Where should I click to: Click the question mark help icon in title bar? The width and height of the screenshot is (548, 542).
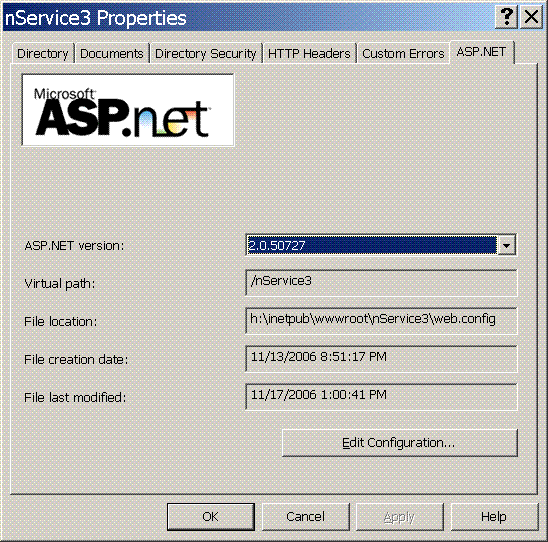[506, 17]
